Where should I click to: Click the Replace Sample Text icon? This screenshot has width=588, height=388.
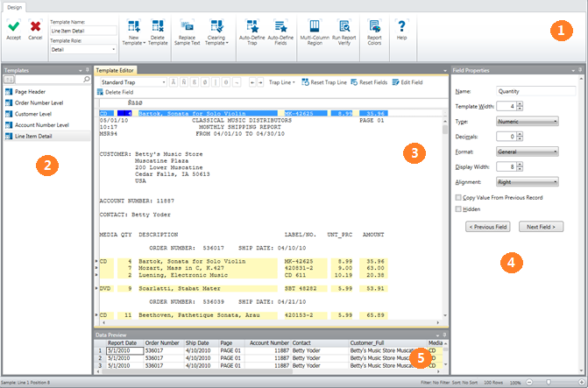188,27
